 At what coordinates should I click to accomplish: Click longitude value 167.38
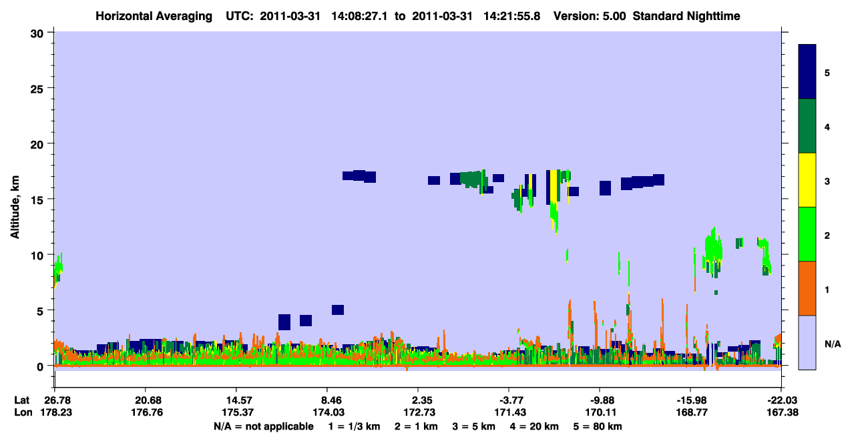[x=781, y=412]
